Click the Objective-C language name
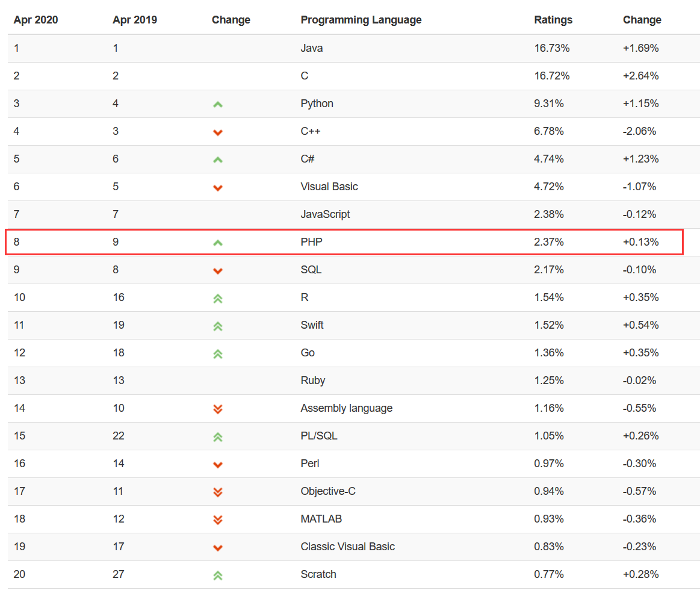The width and height of the screenshot is (700, 602). (327, 491)
